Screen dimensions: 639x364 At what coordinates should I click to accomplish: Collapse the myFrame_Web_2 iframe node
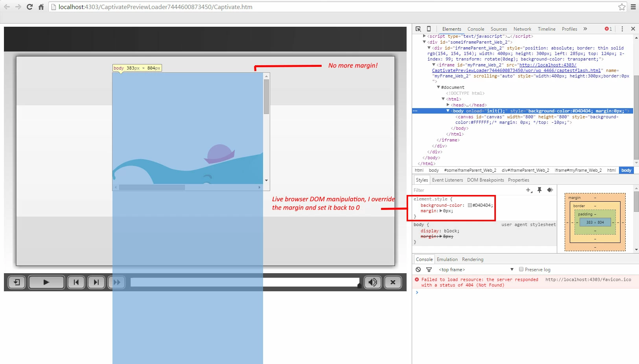click(434, 65)
